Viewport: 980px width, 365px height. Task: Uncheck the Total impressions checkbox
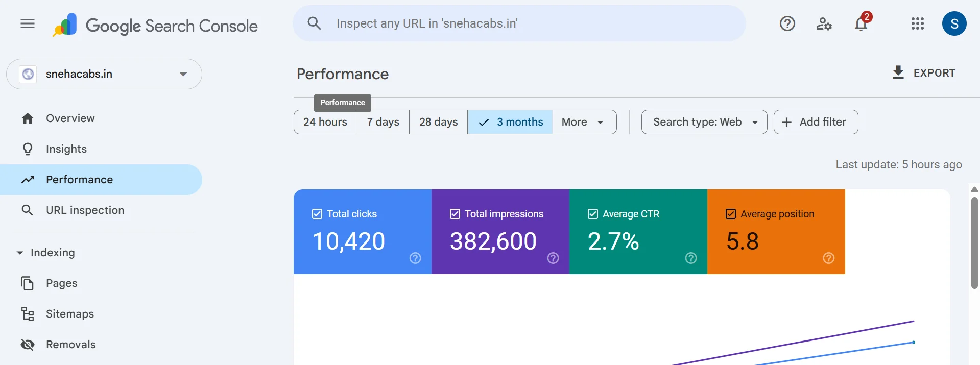tap(455, 214)
